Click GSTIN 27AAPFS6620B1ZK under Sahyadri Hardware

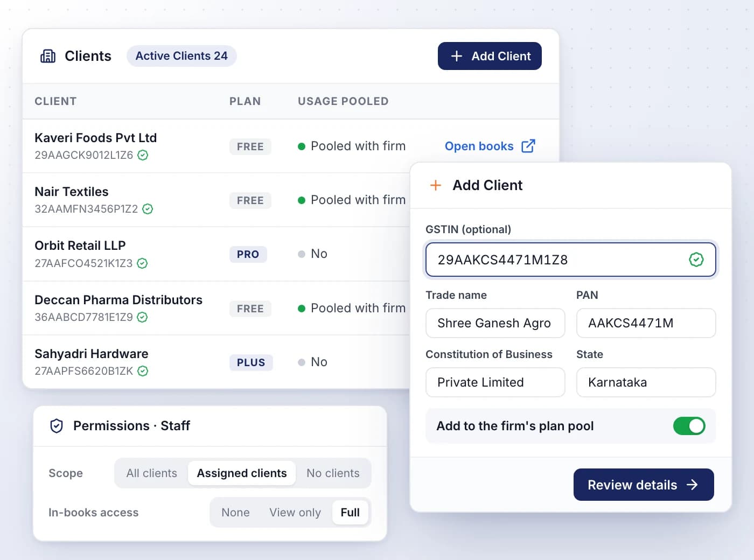pyautogui.click(x=83, y=371)
